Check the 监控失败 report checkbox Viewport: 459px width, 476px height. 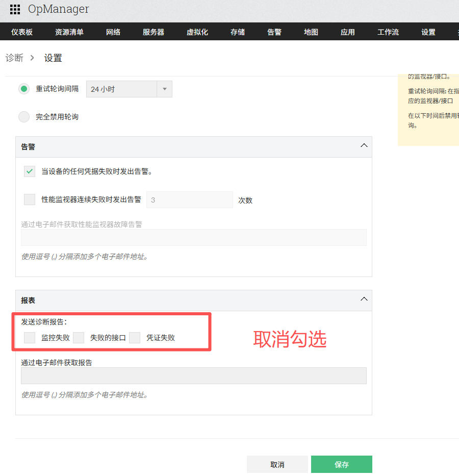(x=30, y=337)
